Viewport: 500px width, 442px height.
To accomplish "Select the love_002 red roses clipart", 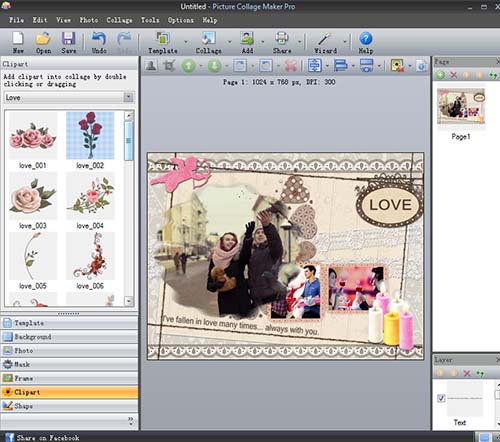I will (90, 136).
